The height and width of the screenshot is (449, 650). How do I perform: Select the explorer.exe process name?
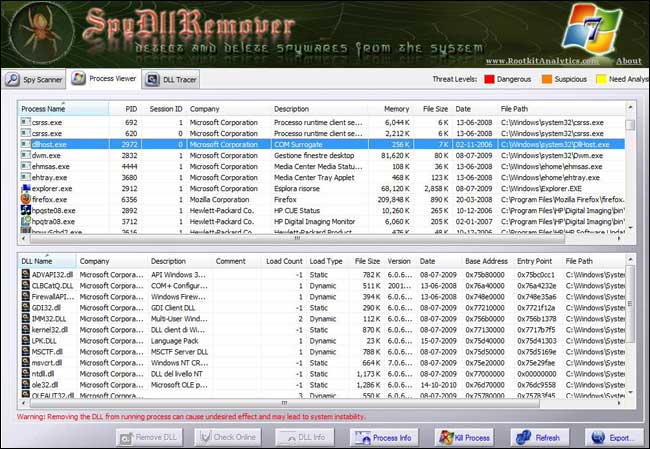point(52,189)
